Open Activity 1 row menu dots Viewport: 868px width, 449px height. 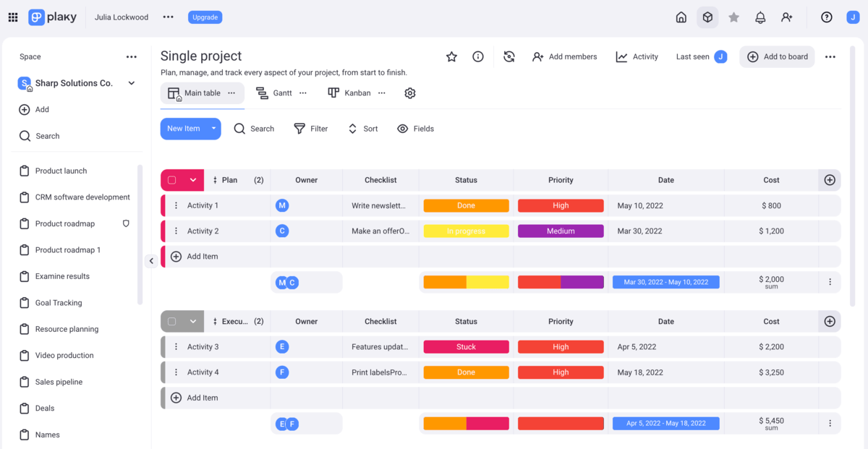[176, 205]
